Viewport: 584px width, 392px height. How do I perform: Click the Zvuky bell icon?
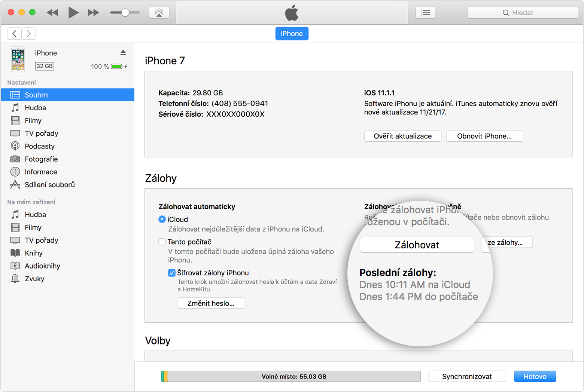pyautogui.click(x=15, y=278)
